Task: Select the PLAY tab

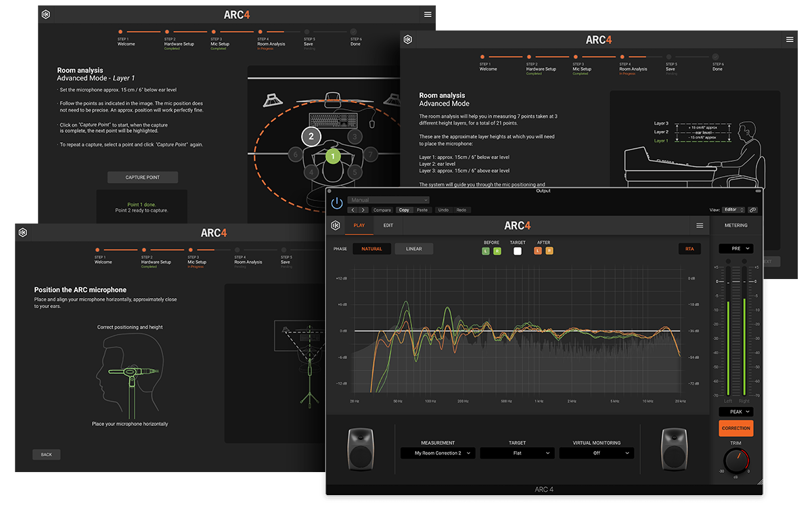Action: tap(359, 226)
